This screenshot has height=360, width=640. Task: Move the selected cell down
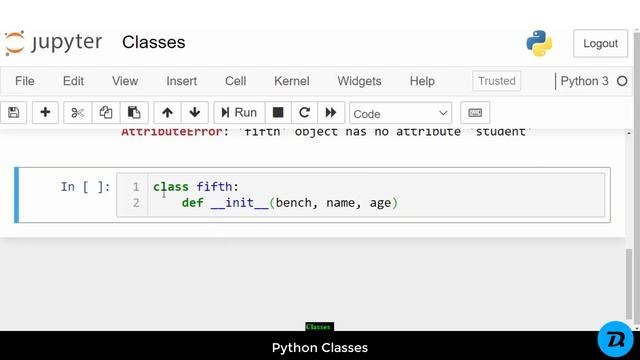click(195, 113)
